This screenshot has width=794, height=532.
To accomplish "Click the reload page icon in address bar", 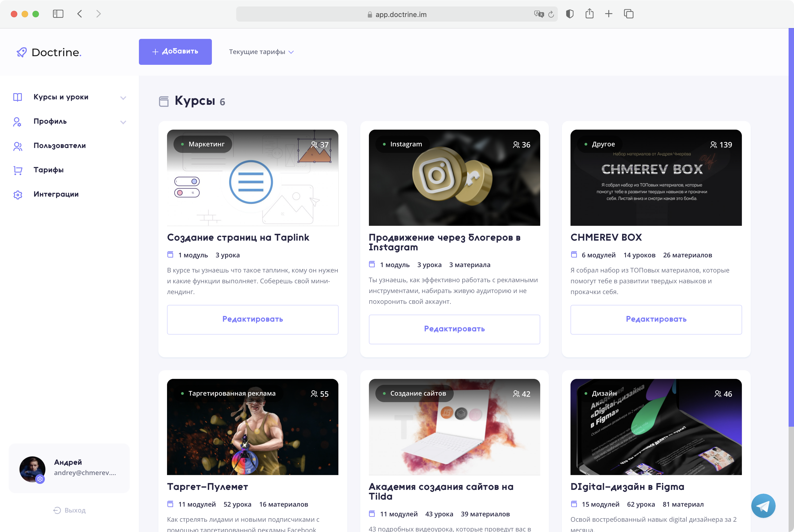I will 551,14.
